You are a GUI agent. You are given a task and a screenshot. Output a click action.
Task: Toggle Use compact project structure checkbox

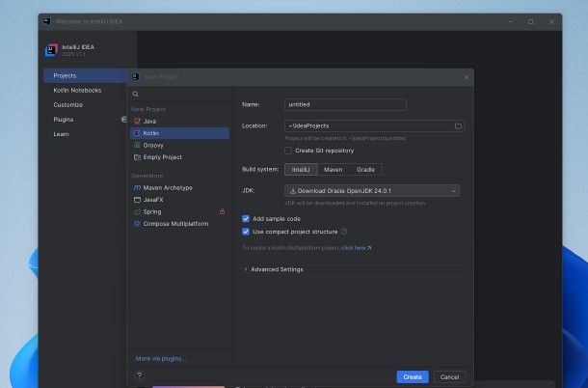[x=246, y=232]
